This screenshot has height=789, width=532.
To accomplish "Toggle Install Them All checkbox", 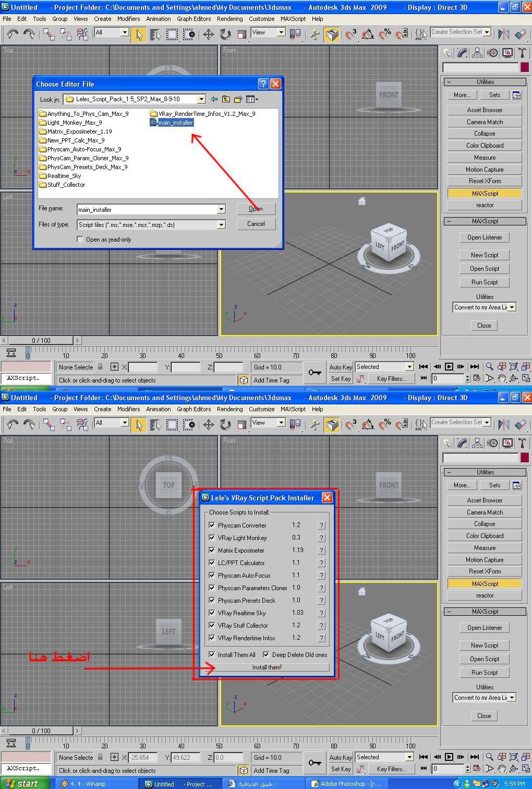I will 212,654.
